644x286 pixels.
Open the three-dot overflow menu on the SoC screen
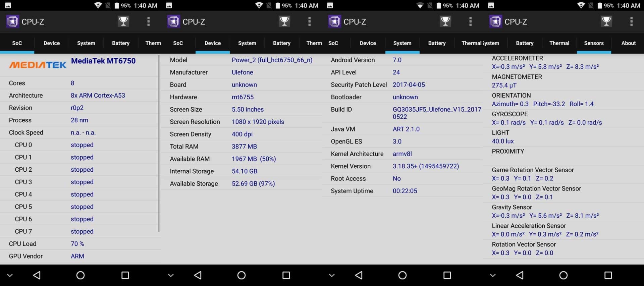coord(149,21)
